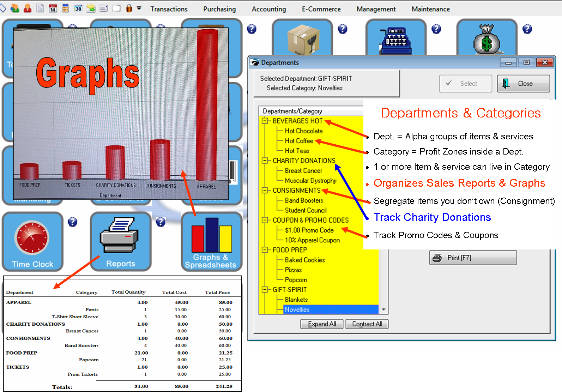
Task: Click the red employee user toolbar icon
Action: 28,8
